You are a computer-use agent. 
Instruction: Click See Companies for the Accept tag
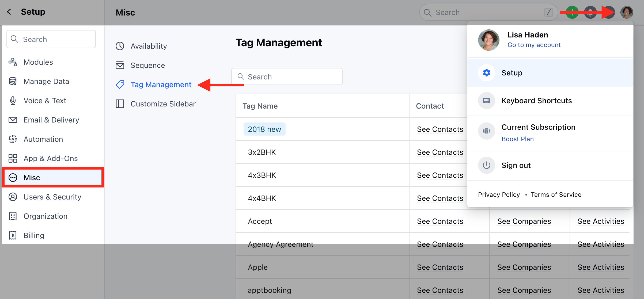pyautogui.click(x=524, y=221)
